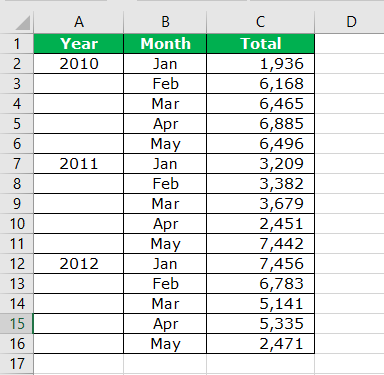Select column A header
Viewport: 384px width, 375px height.
point(79,22)
